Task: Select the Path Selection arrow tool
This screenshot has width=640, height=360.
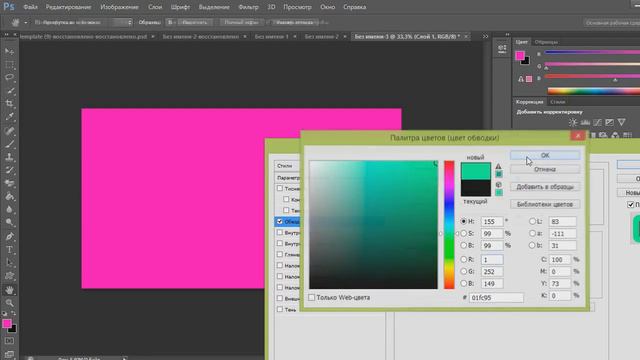Action: [x=9, y=262]
